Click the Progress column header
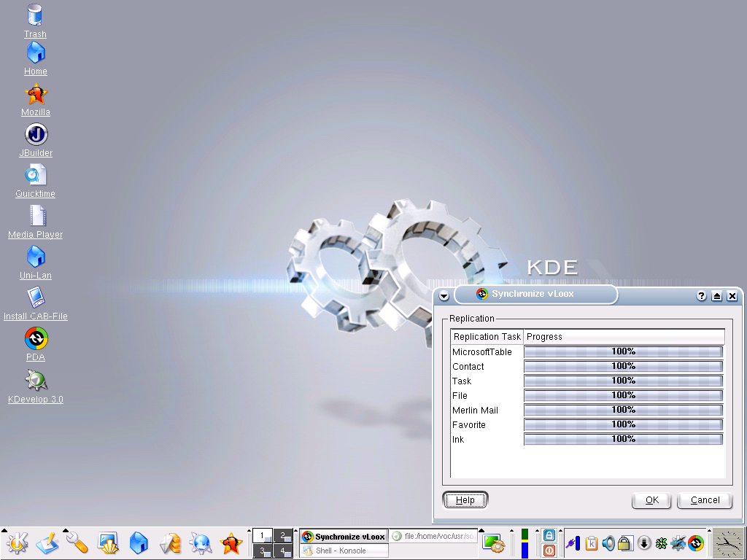The width and height of the screenshot is (747, 560). coord(624,337)
